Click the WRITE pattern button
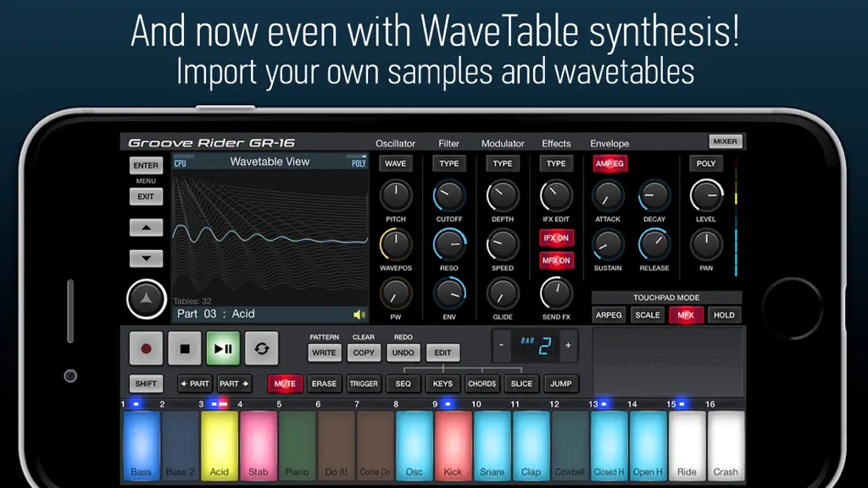 325,352
